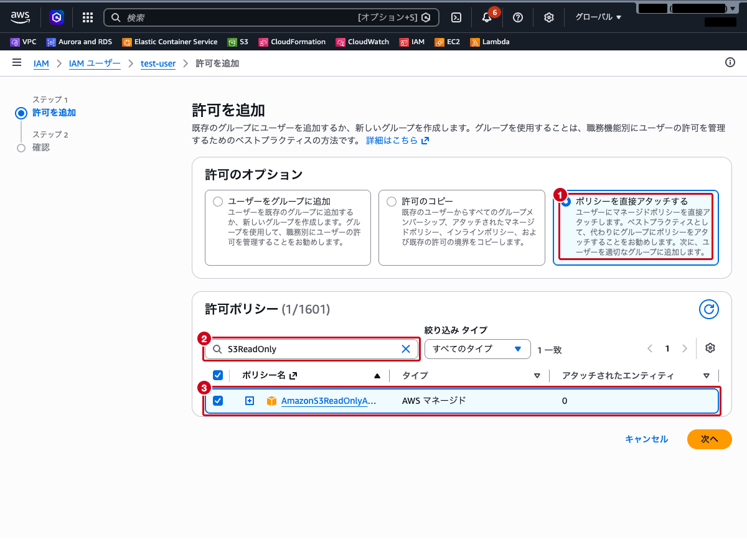Open the CloudShell terminal icon
Screen dimensions: 747x560
456,17
